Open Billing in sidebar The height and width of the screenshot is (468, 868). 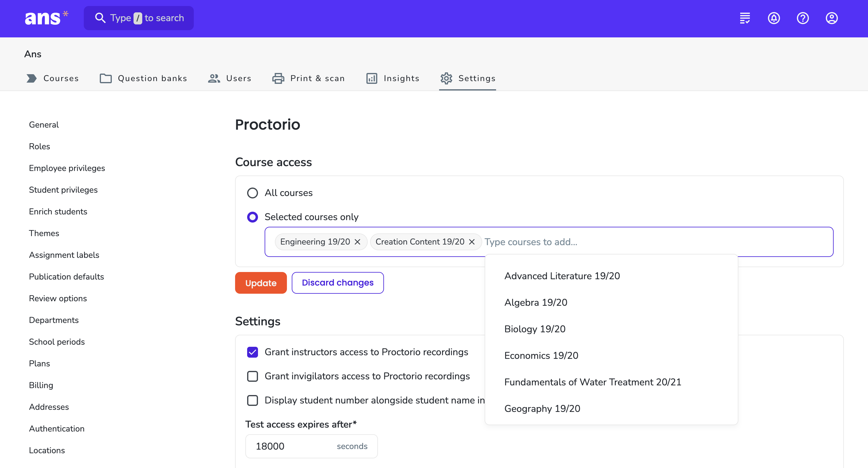coord(41,385)
